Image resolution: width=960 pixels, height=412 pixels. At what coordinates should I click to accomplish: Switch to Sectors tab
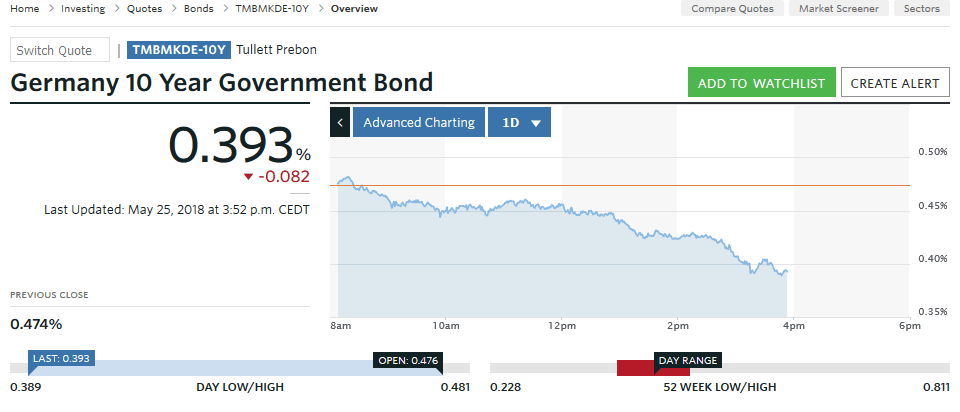tap(920, 8)
